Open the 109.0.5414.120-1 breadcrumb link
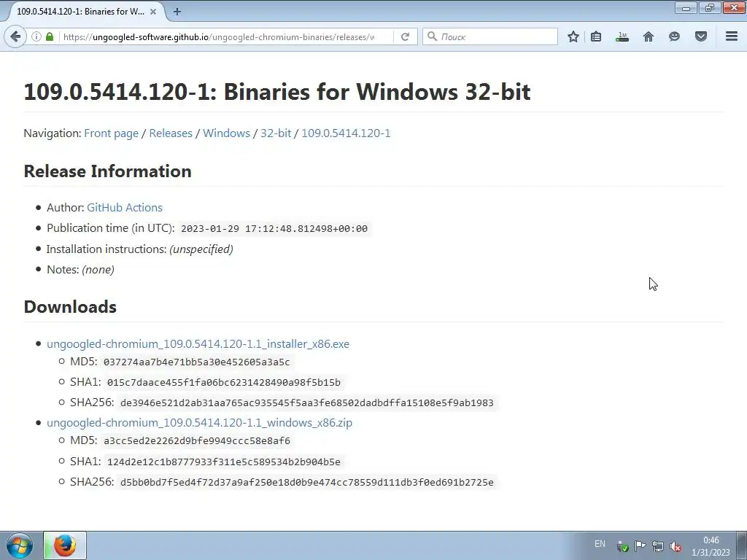Image resolution: width=747 pixels, height=560 pixels. [x=346, y=133]
